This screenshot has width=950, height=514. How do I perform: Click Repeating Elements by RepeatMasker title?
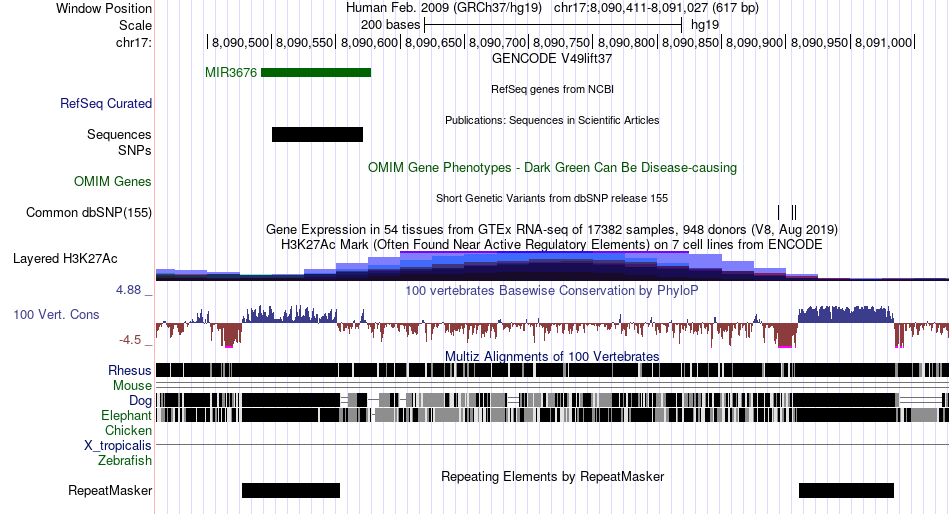click(x=552, y=476)
